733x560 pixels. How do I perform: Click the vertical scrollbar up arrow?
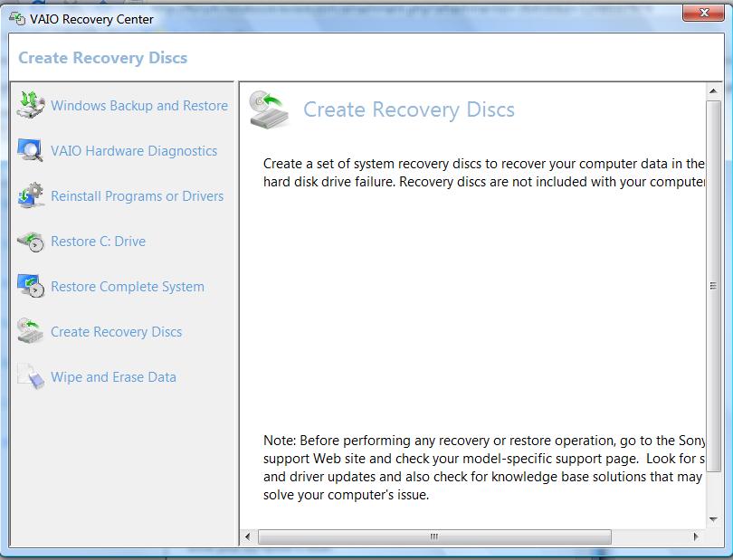click(713, 91)
